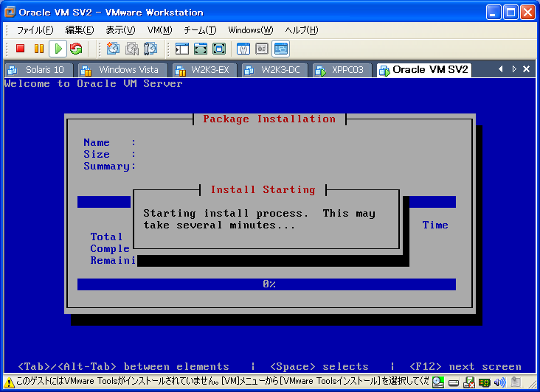Open the ヘルプ(H) menu
The image size is (540, 392).
[x=301, y=30]
